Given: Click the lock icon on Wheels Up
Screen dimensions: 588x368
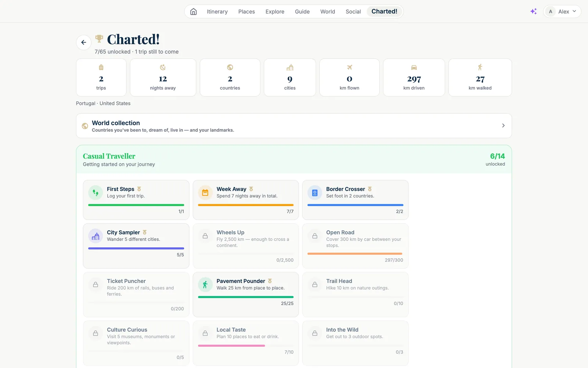Looking at the screenshot, I should (205, 236).
